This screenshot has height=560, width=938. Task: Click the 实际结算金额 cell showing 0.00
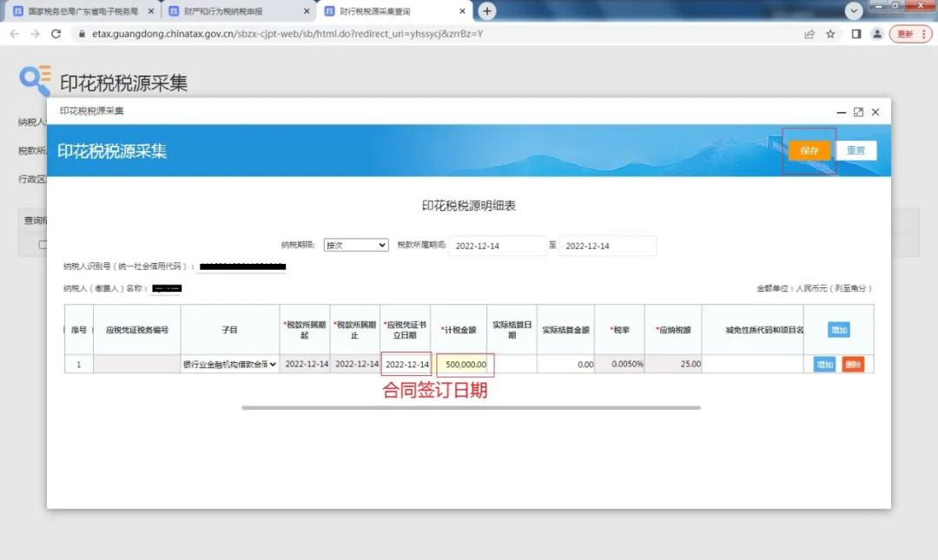(565, 365)
